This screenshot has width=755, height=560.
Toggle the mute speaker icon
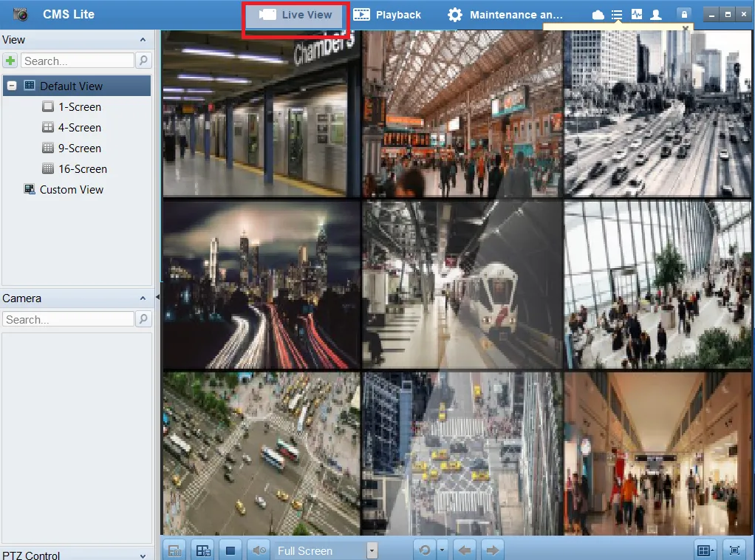pyautogui.click(x=258, y=550)
